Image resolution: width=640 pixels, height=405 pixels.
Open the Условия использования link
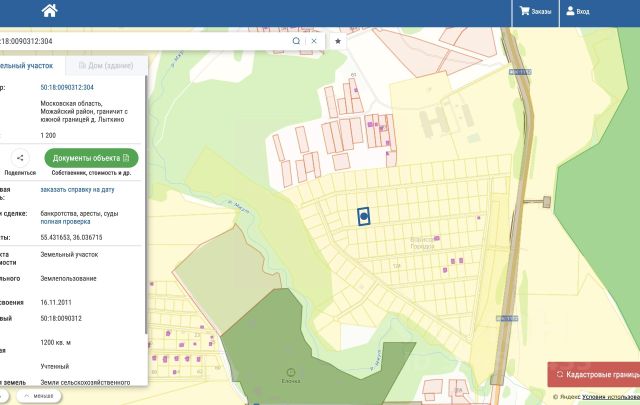click(x=611, y=397)
